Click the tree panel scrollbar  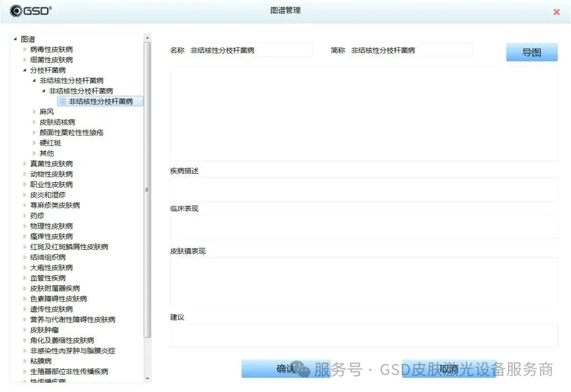pos(148,190)
